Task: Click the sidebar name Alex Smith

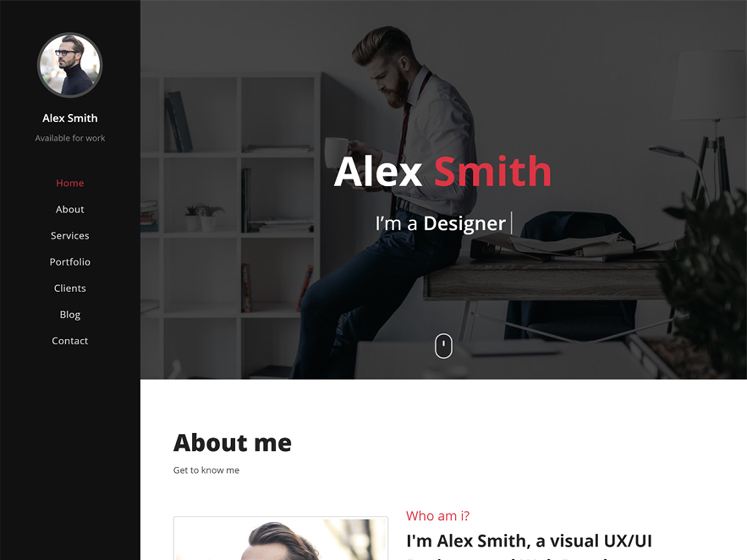Action: click(x=70, y=118)
